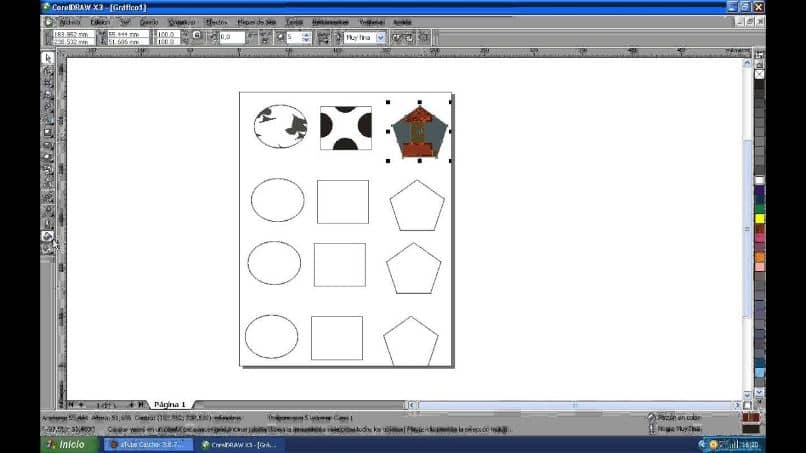
Task: Click the mirror vertically button
Action: pos(265,39)
